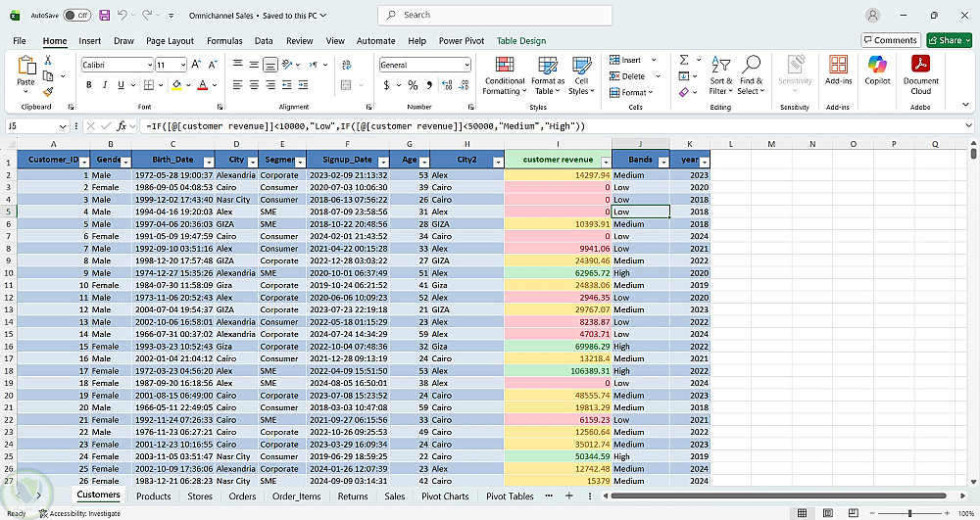Open the Table Design ribbon tab
This screenshot has height=520, width=980.
520,41
